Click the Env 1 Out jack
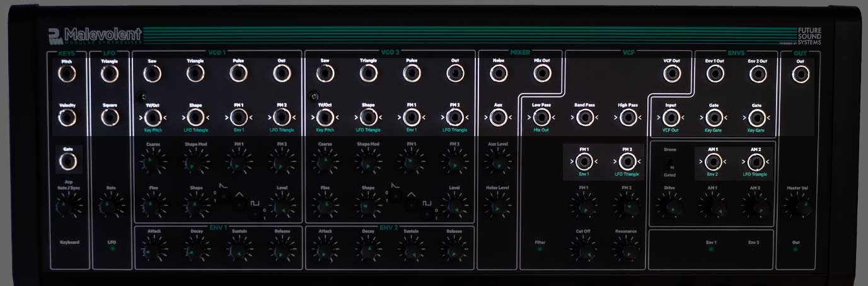 (x=714, y=74)
